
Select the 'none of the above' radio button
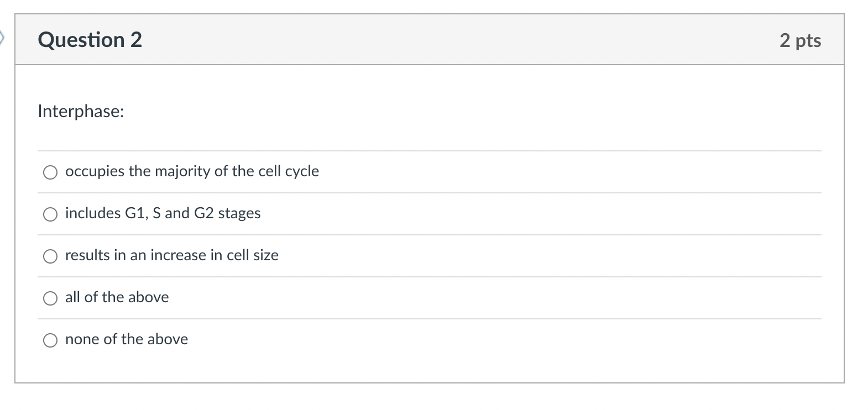point(50,340)
